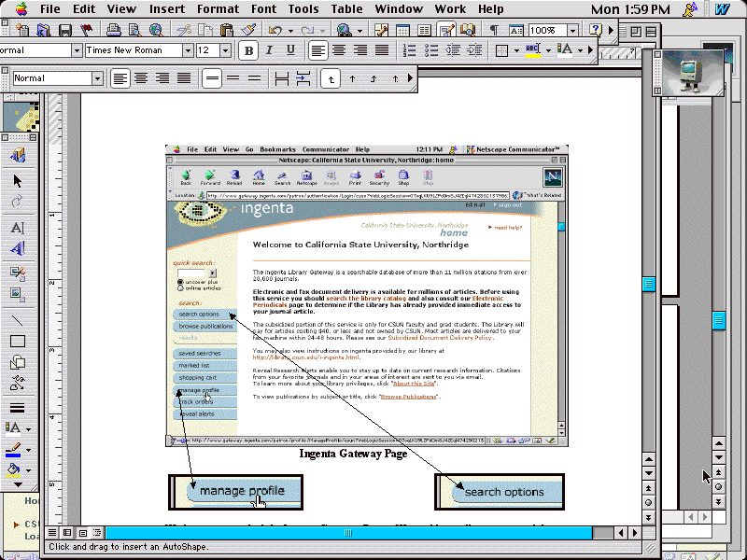This screenshot has width=747, height=560.
Task: Toggle Underline formatting
Action: [x=290, y=50]
